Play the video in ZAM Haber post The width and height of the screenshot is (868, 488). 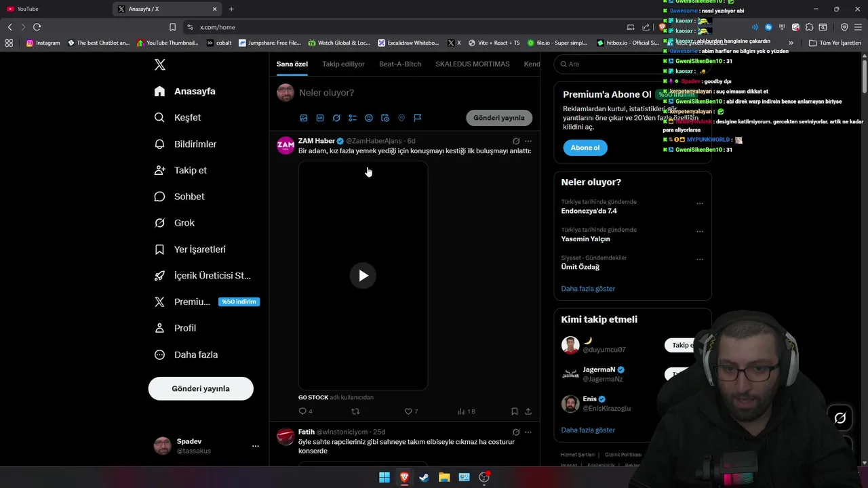coord(363,276)
